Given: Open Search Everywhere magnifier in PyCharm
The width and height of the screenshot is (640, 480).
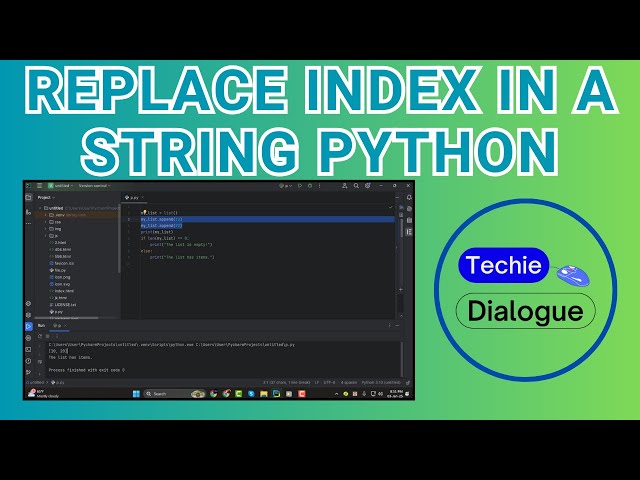Looking at the screenshot, I should click(356, 186).
